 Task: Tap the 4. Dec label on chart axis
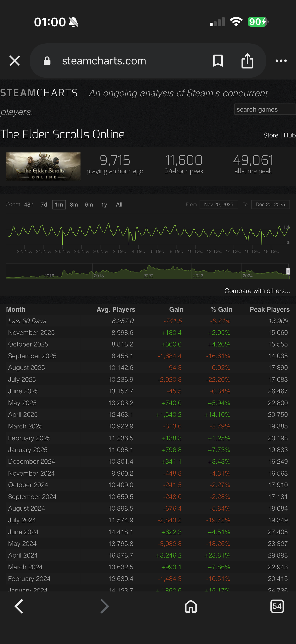point(138,251)
